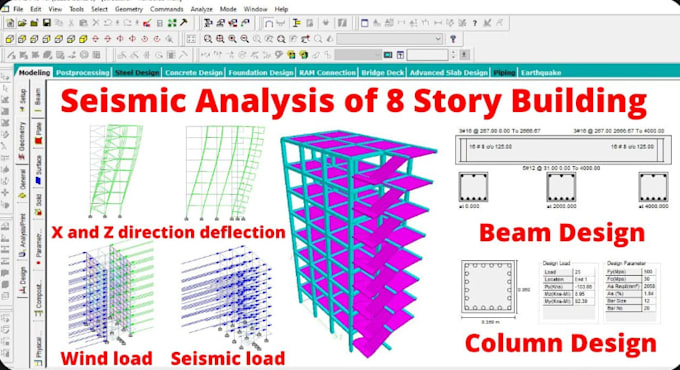Click the beam arch shape icon
This screenshot has height=370, width=680.
(x=269, y=23)
